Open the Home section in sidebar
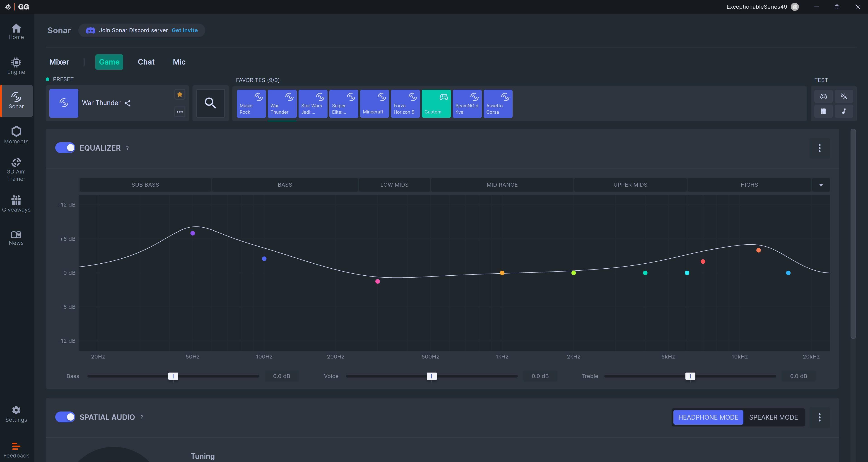 (x=16, y=32)
